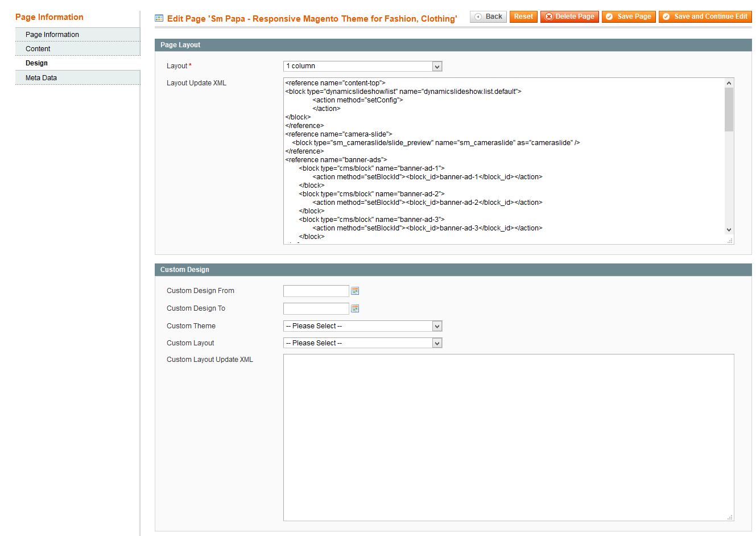Open the Custom Design To calendar picker
756x536 pixels.
pyautogui.click(x=355, y=308)
